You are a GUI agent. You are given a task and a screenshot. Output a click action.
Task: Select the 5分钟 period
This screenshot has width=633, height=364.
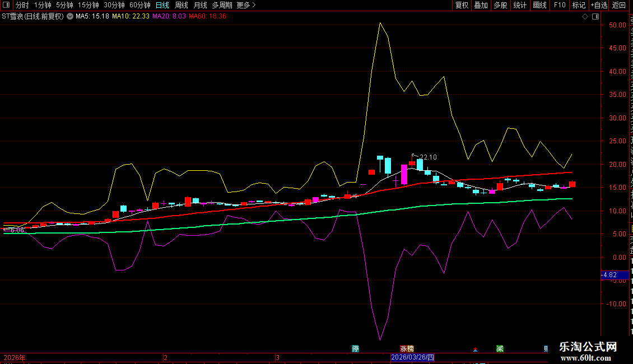click(64, 5)
